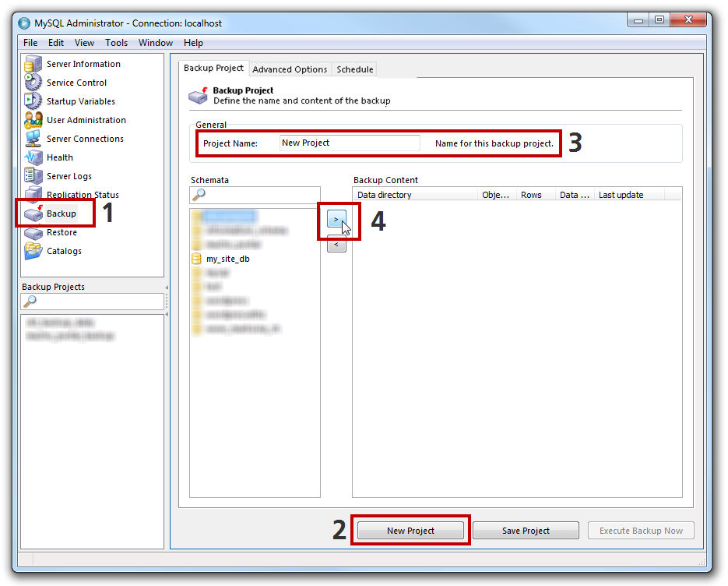Select Backup in the sidebar
Viewport: 728px width, 586px height.
tap(61, 214)
